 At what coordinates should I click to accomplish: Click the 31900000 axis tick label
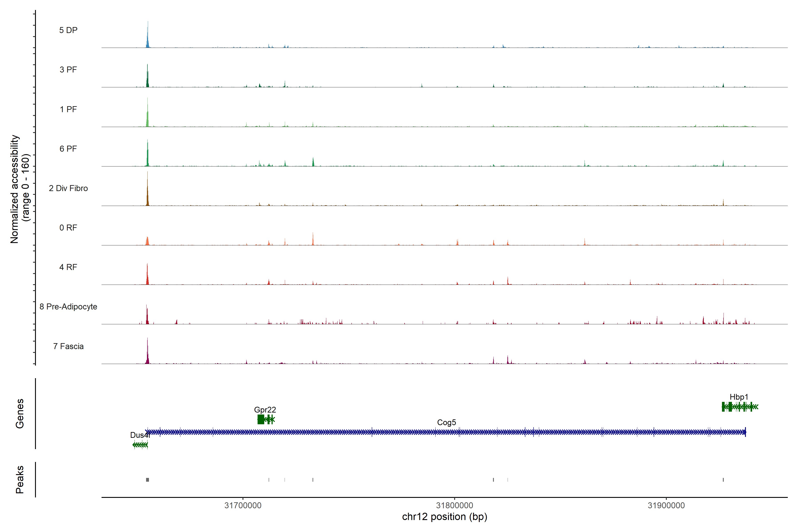(x=666, y=505)
